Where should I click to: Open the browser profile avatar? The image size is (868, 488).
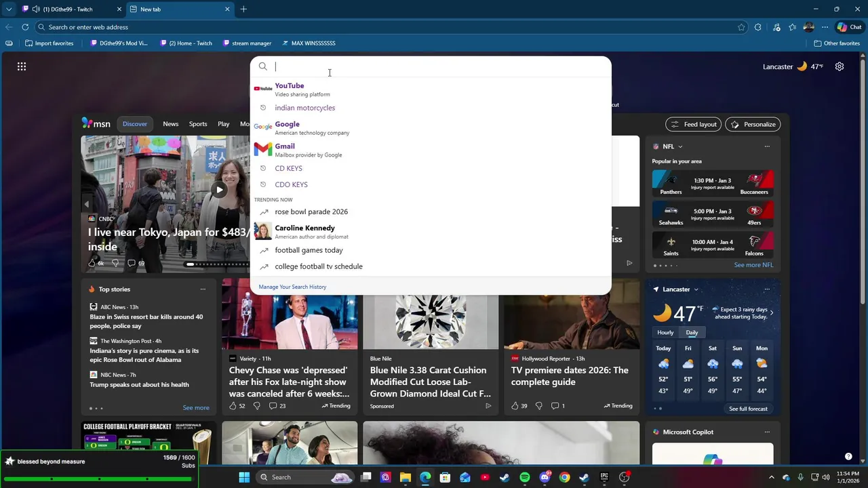pos(808,27)
